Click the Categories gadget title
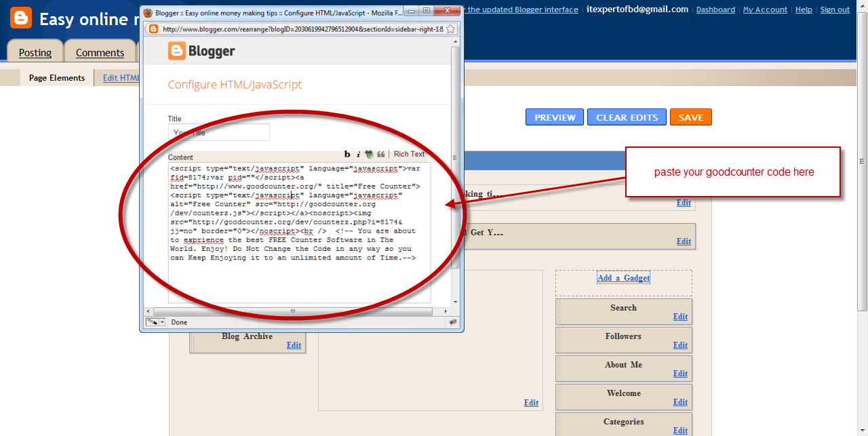This screenshot has width=868, height=436. click(x=623, y=422)
